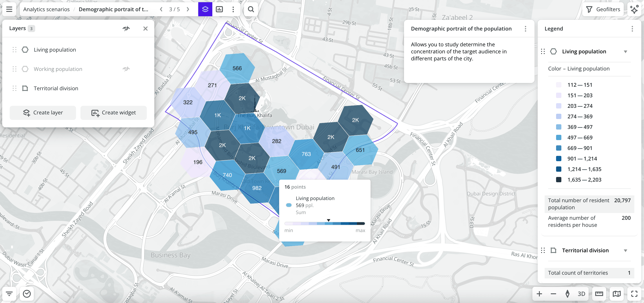
Task: Click the AI sparkle assistant icon
Action: pyautogui.click(x=634, y=9)
